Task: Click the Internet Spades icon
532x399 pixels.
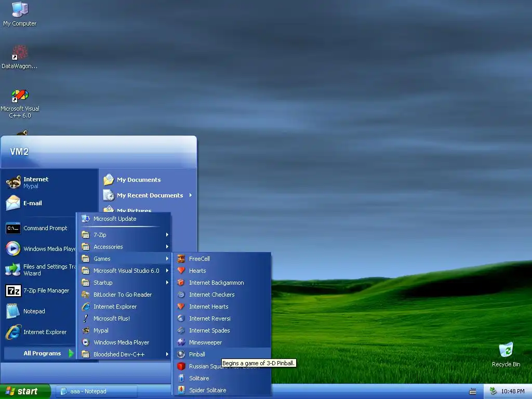Action: tap(181, 330)
